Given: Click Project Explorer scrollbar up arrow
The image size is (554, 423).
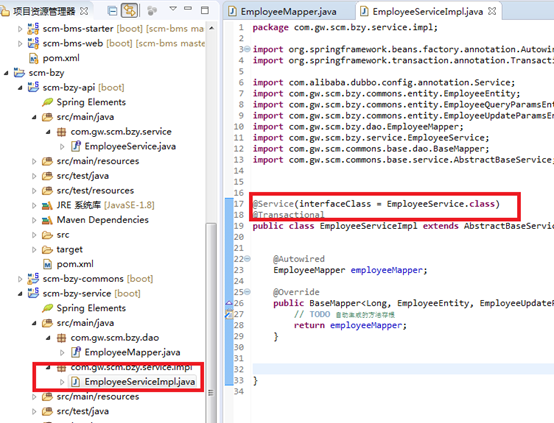Looking at the screenshot, I should click(x=211, y=28).
